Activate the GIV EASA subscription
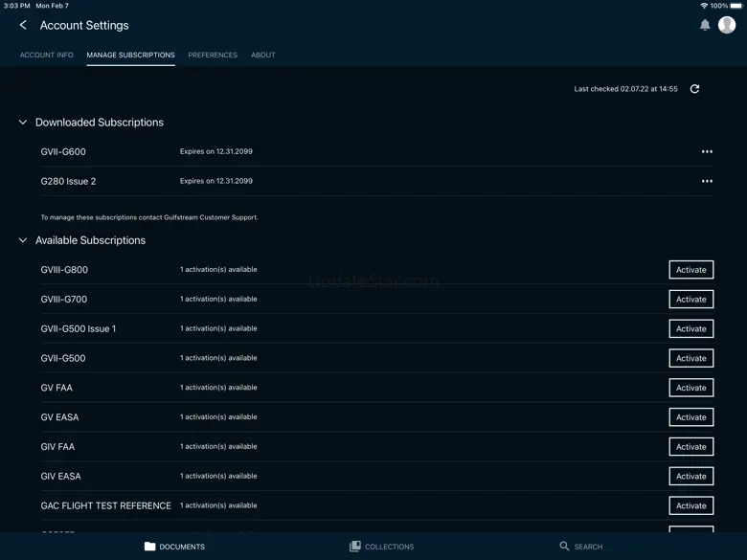 [x=690, y=477]
